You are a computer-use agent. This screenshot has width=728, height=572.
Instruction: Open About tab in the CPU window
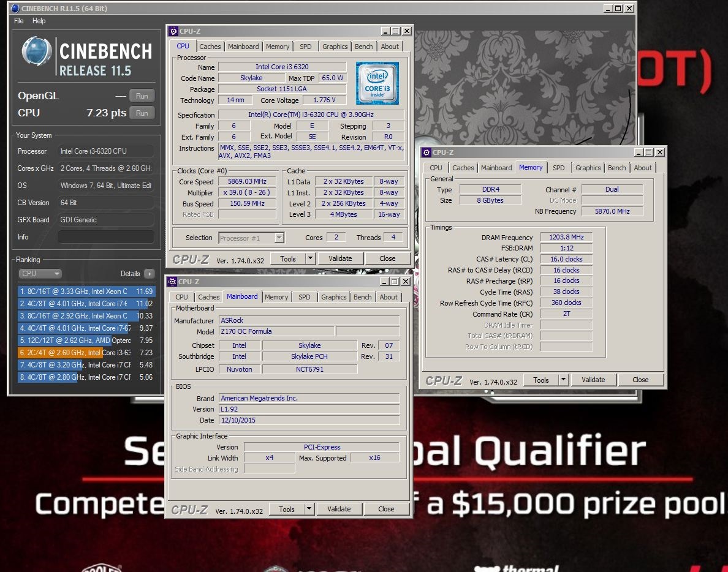(390, 47)
